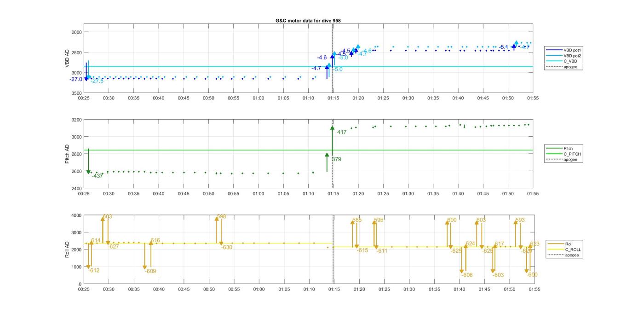Click the '1000' tick on the Roll axis
644x319 pixels.
click(76, 267)
